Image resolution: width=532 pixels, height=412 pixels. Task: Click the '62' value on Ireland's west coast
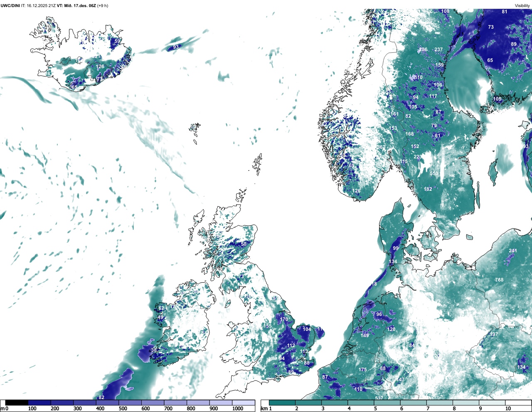coord(161,308)
